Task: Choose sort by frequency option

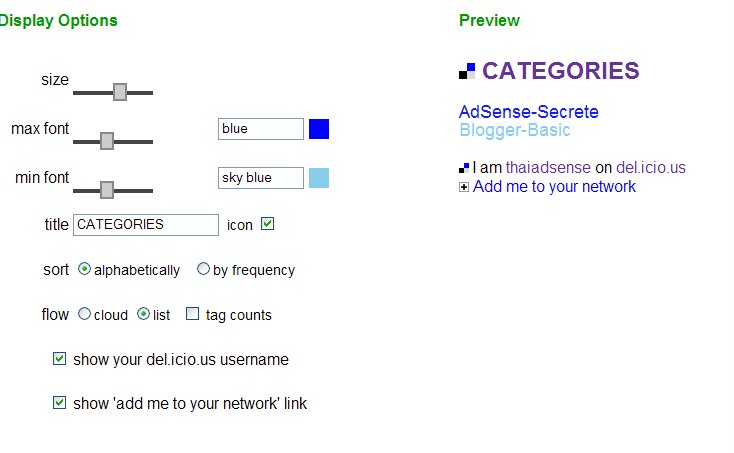Action: click(x=203, y=269)
